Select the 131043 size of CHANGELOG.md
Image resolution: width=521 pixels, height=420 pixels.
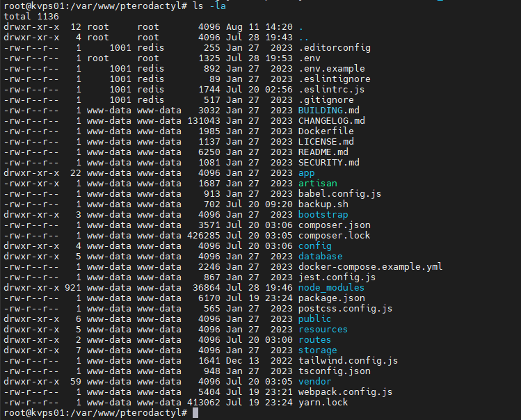[204, 120]
